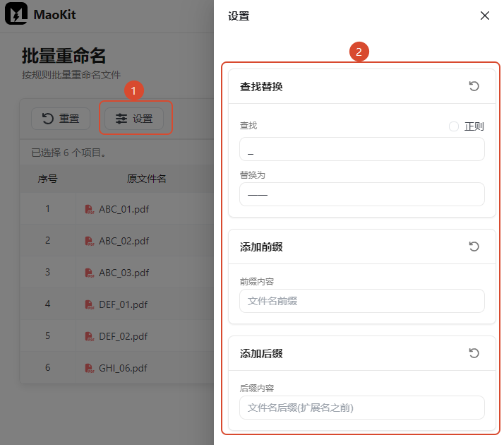
Task: Click the 批量重命名 page heading
Action: (64, 55)
